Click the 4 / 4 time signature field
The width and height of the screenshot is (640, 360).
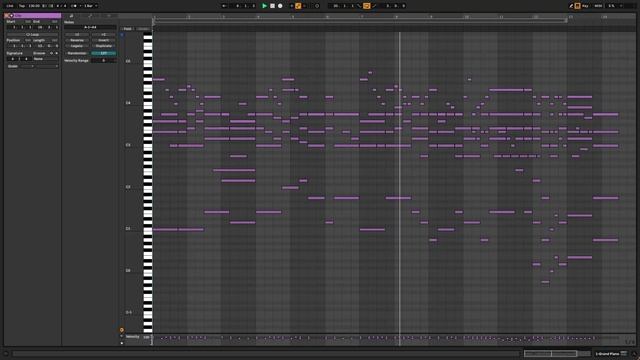pyautogui.click(x=61, y=6)
